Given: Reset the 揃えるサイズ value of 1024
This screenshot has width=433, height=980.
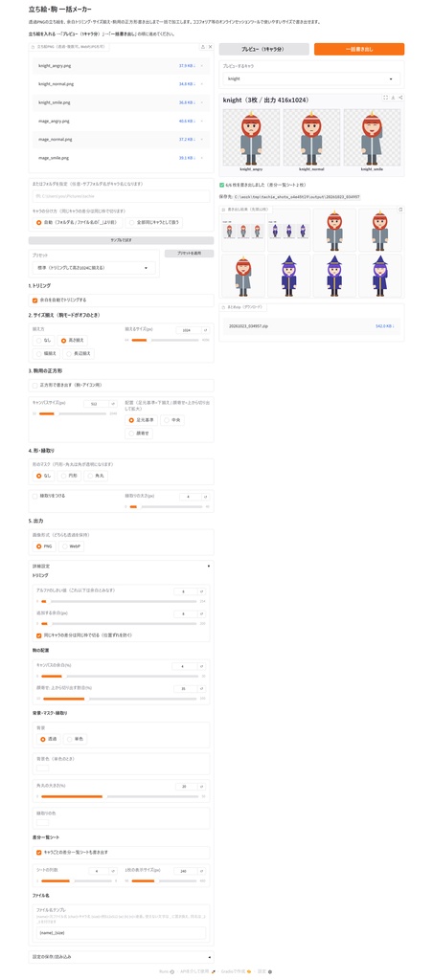Looking at the screenshot, I should [206, 330].
